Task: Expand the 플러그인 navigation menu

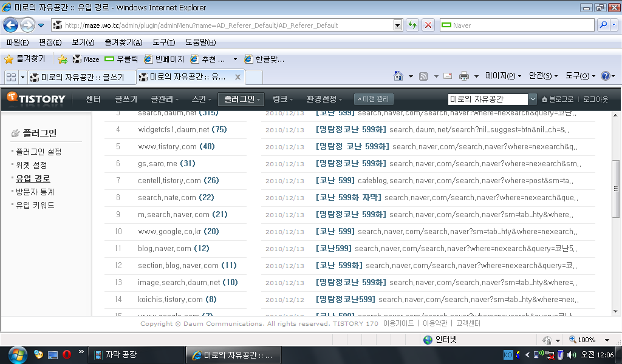Action: click(x=241, y=99)
